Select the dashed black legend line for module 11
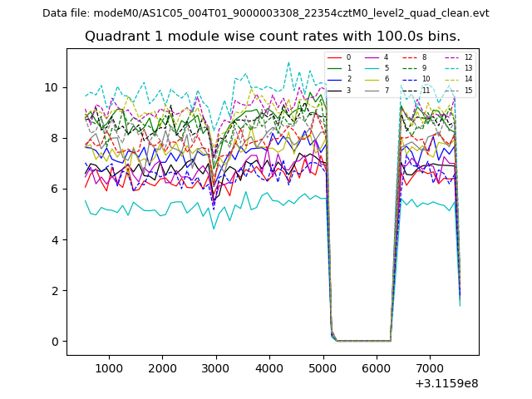532x399 pixels. [411, 90]
